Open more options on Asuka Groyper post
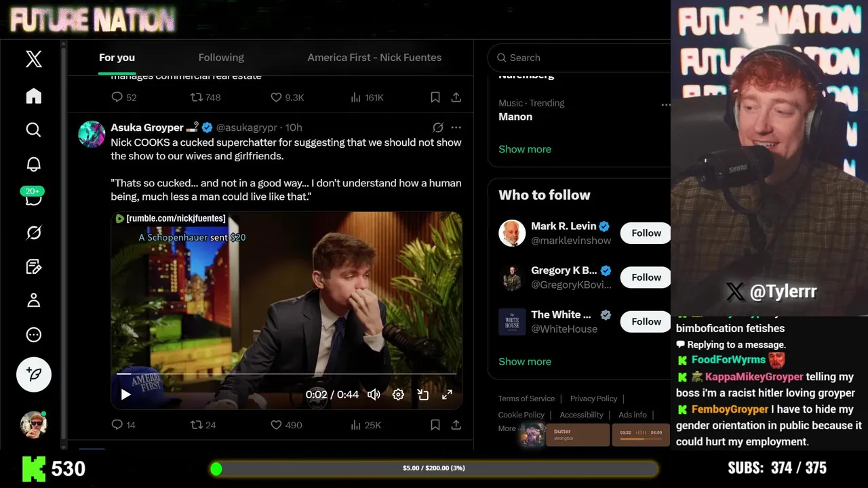 point(456,127)
